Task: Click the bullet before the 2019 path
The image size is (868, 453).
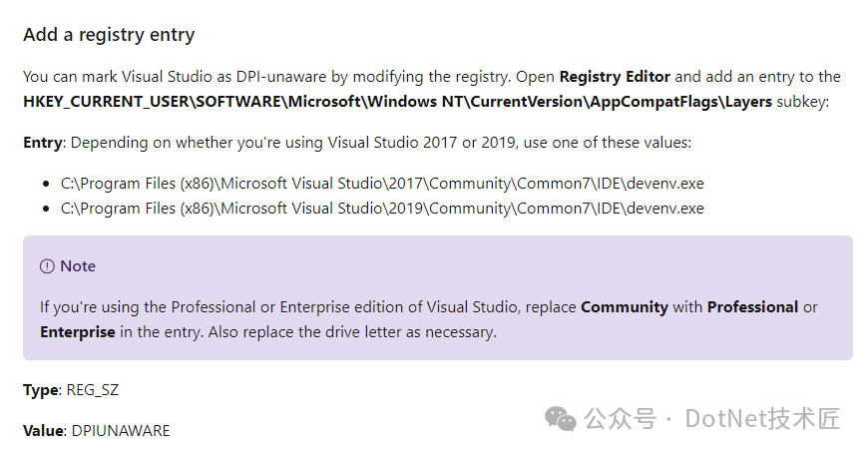Action: [x=46, y=210]
